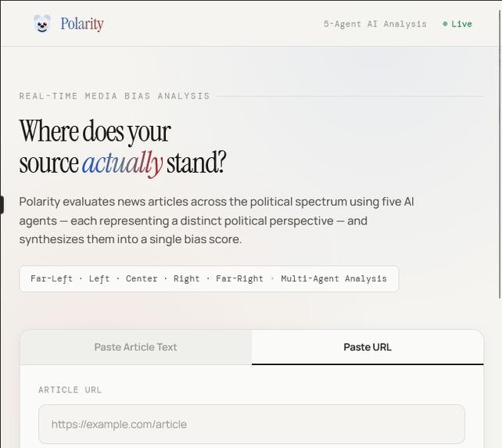Viewport: 502px width, 448px height.
Task: Click the Left spectrum tag
Action: pyautogui.click(x=99, y=278)
